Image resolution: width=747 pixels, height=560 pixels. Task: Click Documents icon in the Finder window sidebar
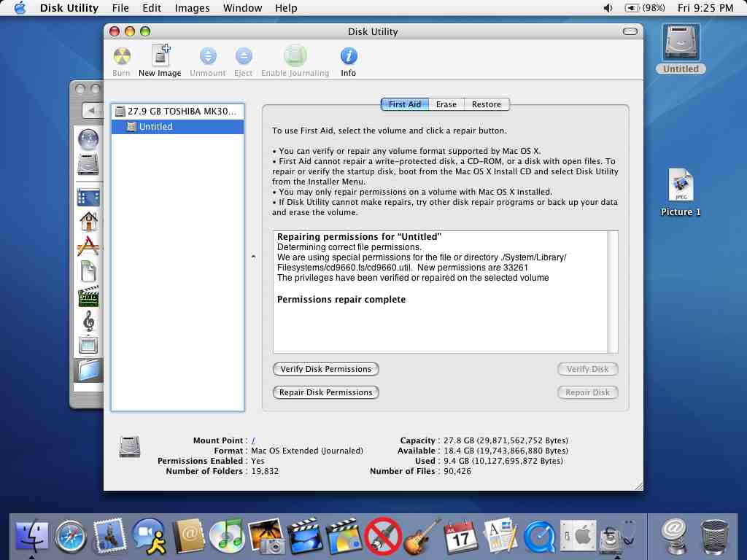pyautogui.click(x=88, y=271)
